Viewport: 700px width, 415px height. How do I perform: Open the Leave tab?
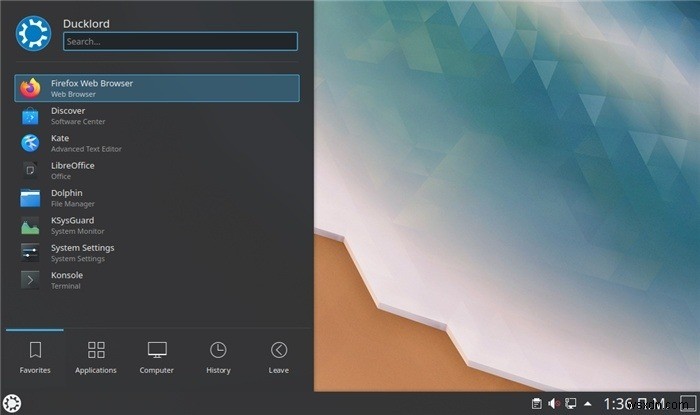[279, 358]
